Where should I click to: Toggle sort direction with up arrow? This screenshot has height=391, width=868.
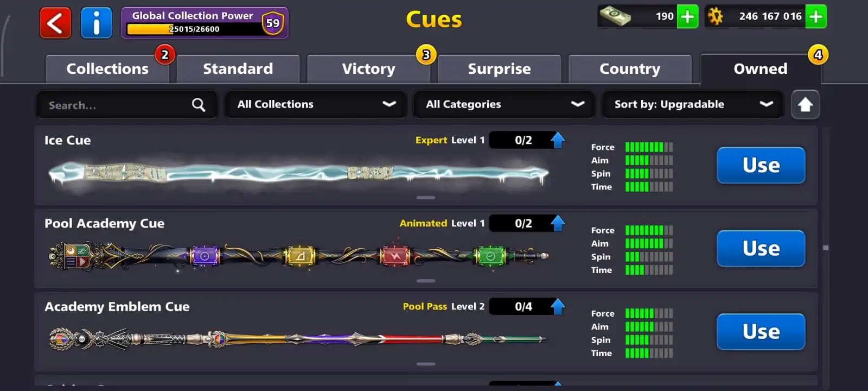pyautogui.click(x=805, y=104)
